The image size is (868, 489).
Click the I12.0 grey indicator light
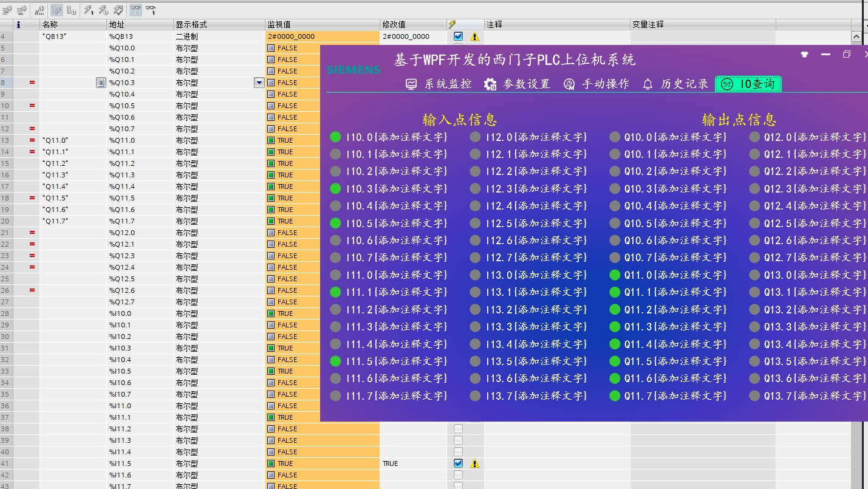(475, 137)
